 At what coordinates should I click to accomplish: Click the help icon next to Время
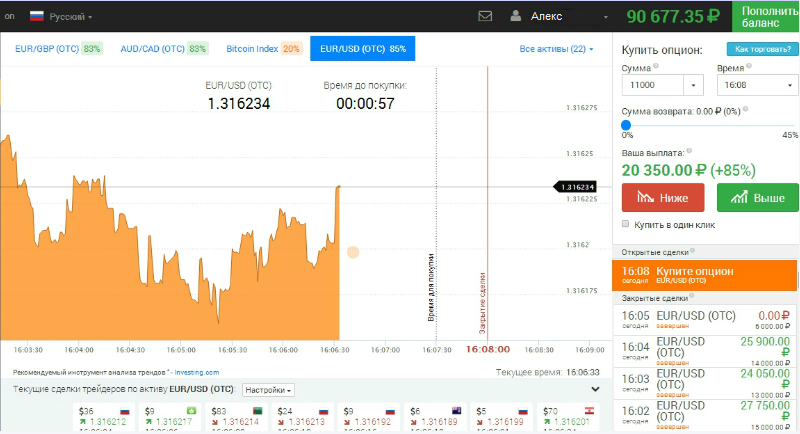[748, 68]
